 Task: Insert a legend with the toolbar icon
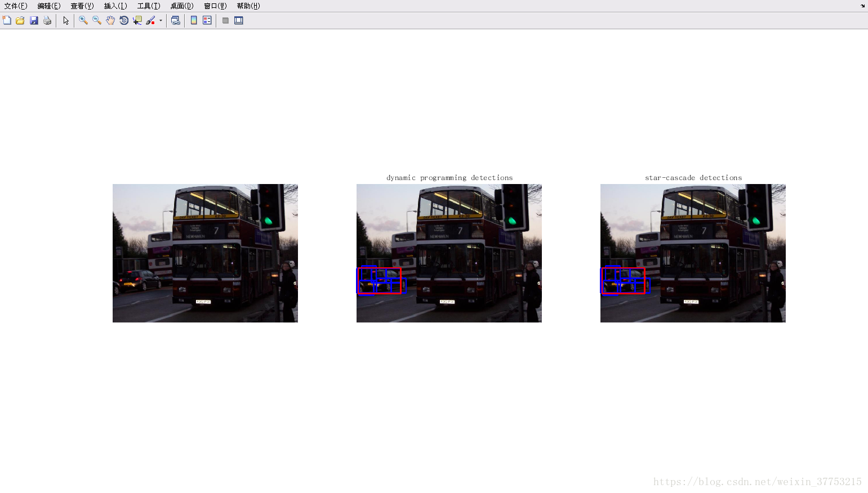pyautogui.click(x=207, y=20)
